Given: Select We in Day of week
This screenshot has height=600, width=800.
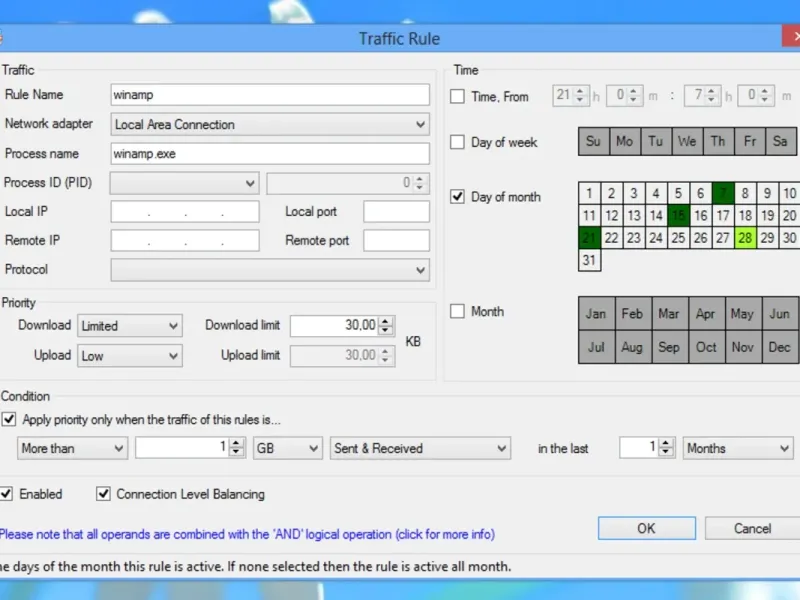Looking at the screenshot, I should coord(687,141).
